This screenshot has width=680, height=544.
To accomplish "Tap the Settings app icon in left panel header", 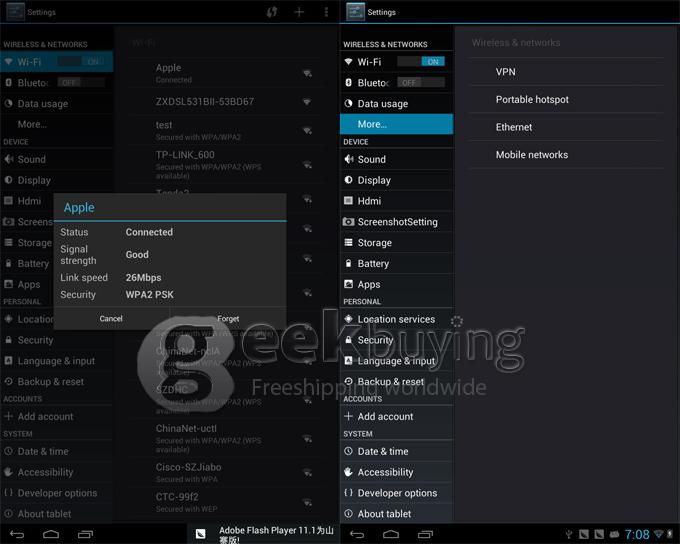I will (16, 12).
